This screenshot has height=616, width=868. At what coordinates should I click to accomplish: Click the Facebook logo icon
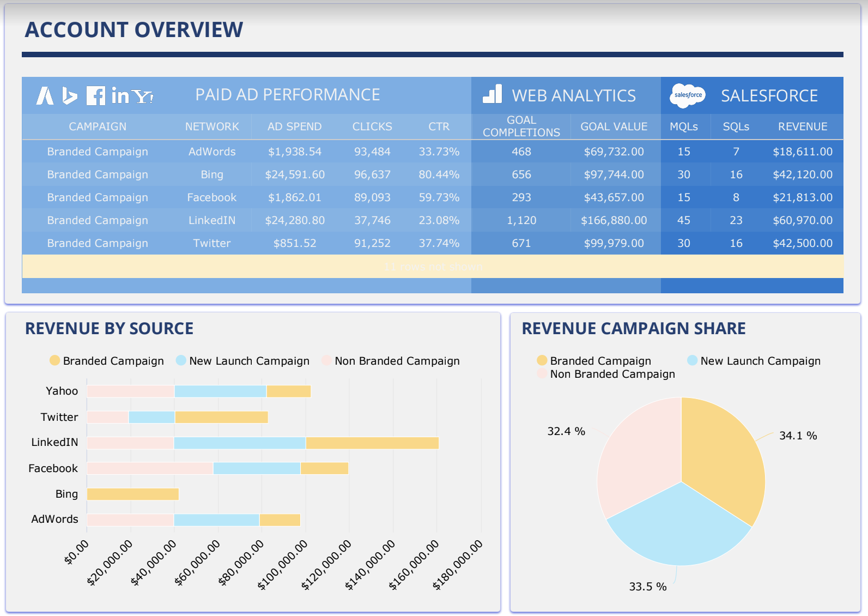(95, 96)
